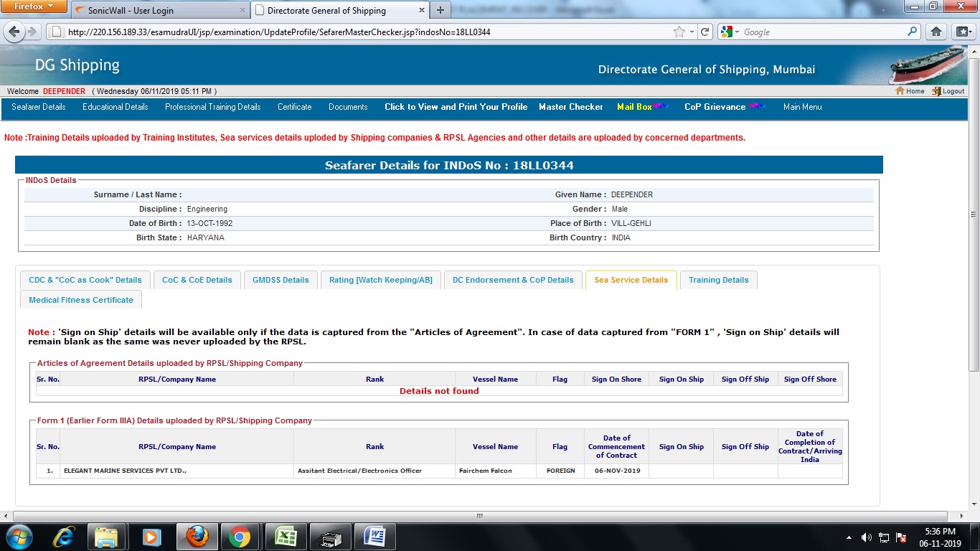This screenshot has width=980, height=551.
Task: Open Microsoft Excel from the taskbar
Action: [285, 537]
